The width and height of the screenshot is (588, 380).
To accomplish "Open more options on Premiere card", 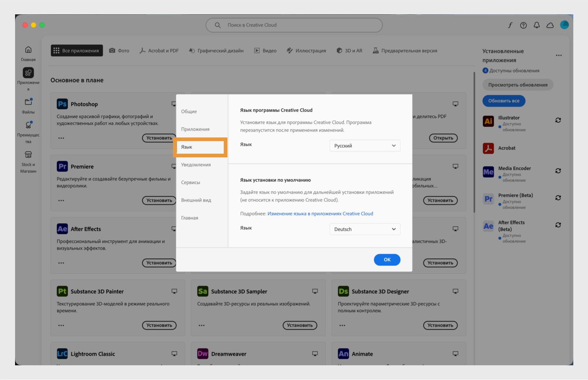I will tap(61, 201).
